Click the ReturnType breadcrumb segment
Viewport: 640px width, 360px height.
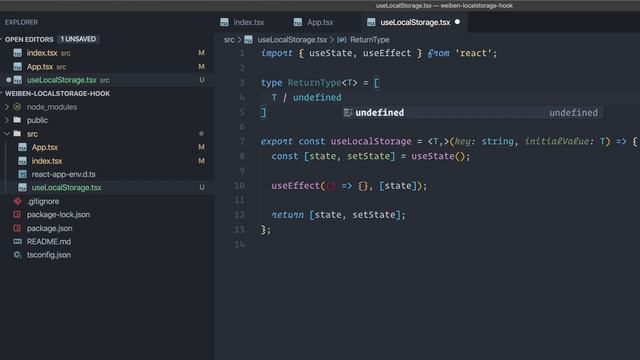[369, 40]
